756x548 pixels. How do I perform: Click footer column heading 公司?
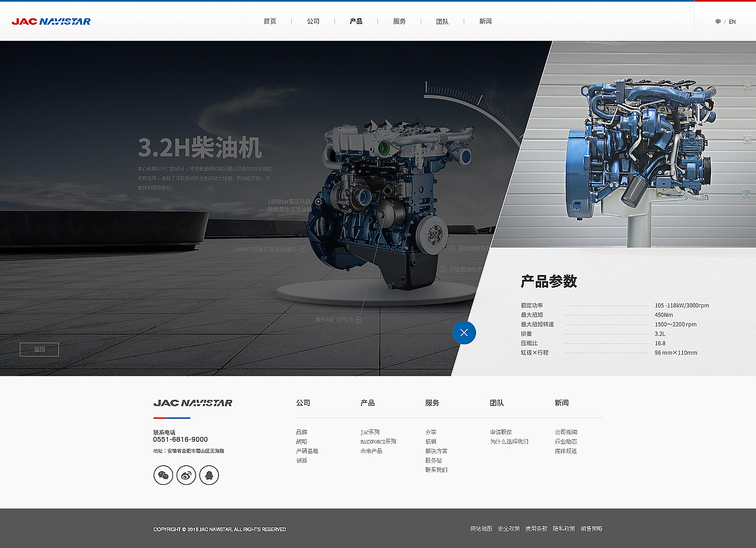303,403
